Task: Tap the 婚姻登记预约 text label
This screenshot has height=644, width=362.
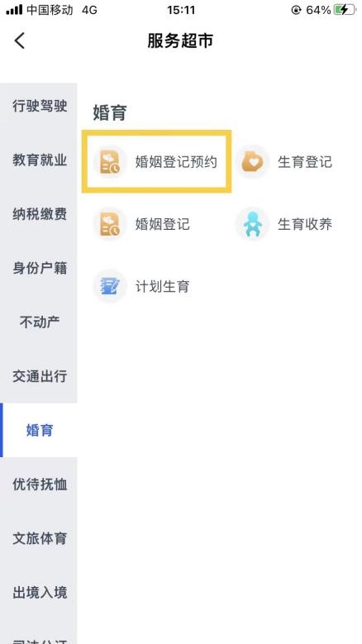Action: pyautogui.click(x=176, y=162)
